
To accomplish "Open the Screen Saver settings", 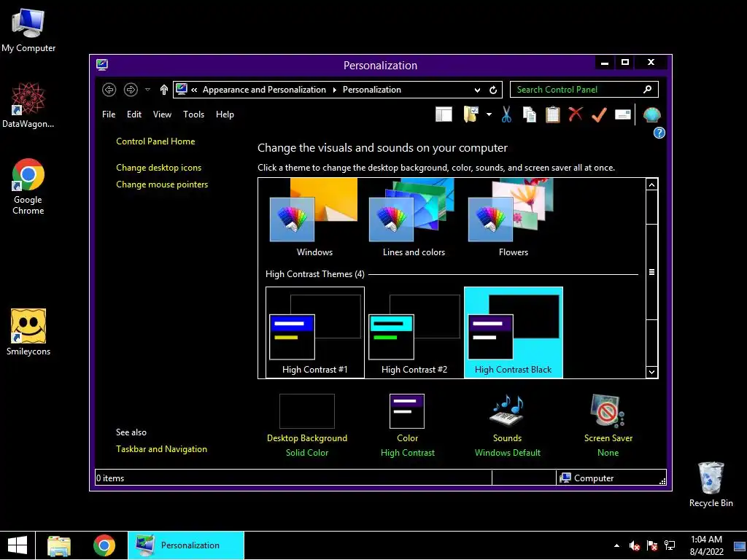I will pyautogui.click(x=608, y=424).
